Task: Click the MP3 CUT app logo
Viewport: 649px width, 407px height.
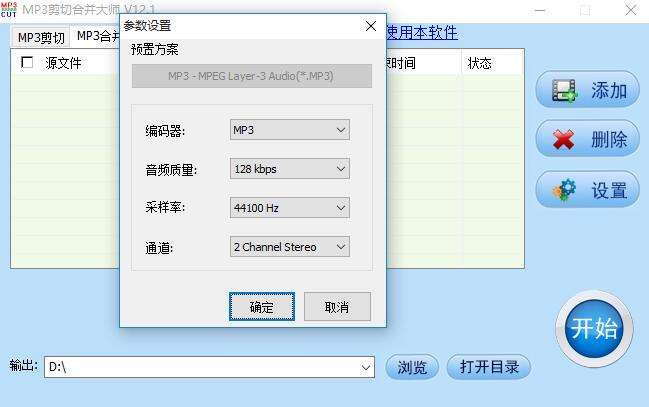Action: [9, 9]
